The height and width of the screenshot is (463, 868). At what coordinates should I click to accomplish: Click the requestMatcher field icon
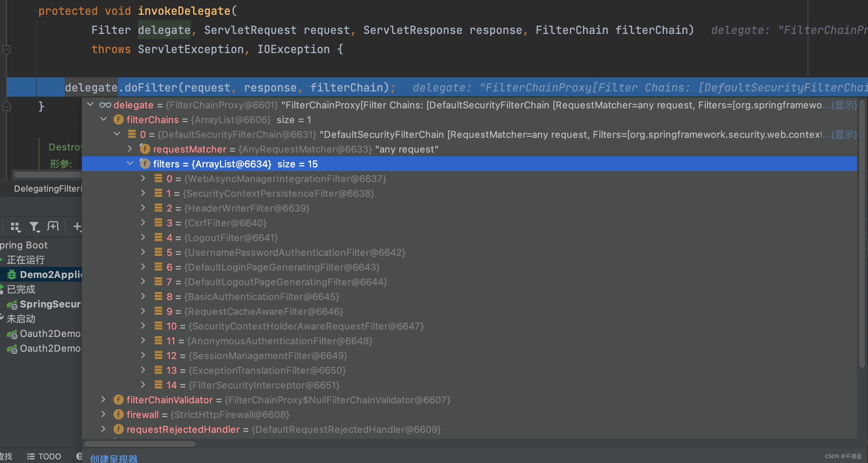[144, 149]
